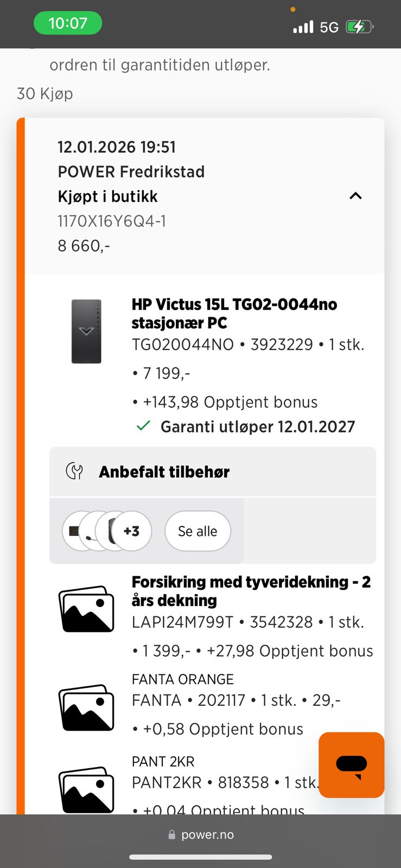Open the HP Victus 15L product image
Viewport: 401px width, 868px height.
[86, 331]
